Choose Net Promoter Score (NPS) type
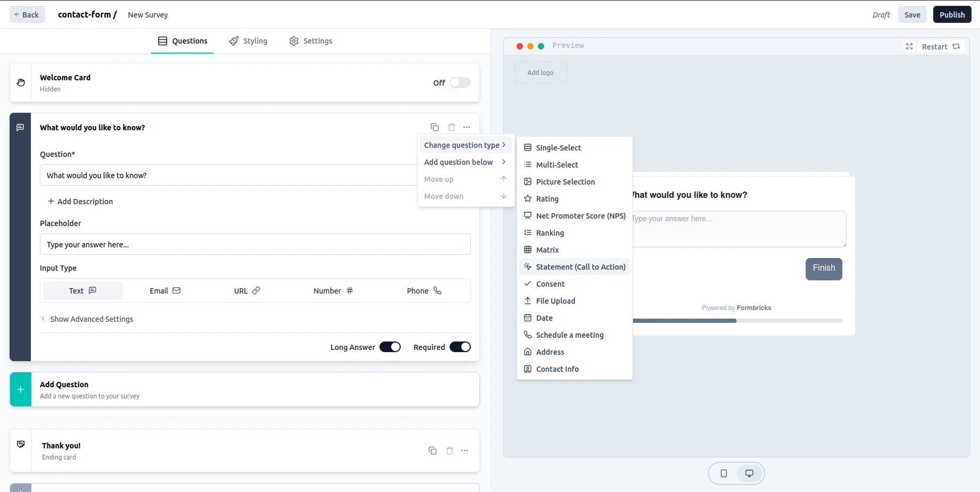 [x=575, y=216]
